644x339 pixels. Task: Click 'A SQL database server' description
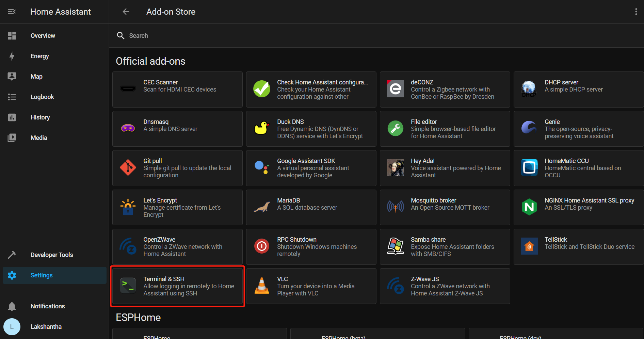(x=307, y=208)
